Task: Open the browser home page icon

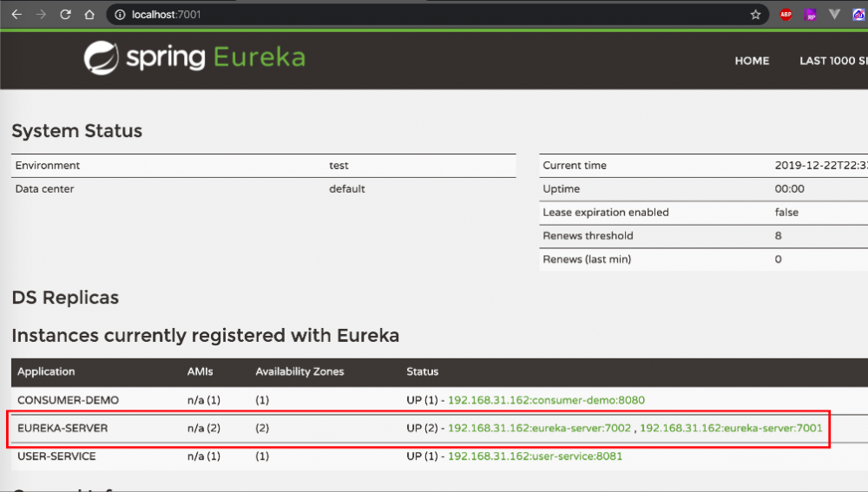Action: click(x=89, y=15)
